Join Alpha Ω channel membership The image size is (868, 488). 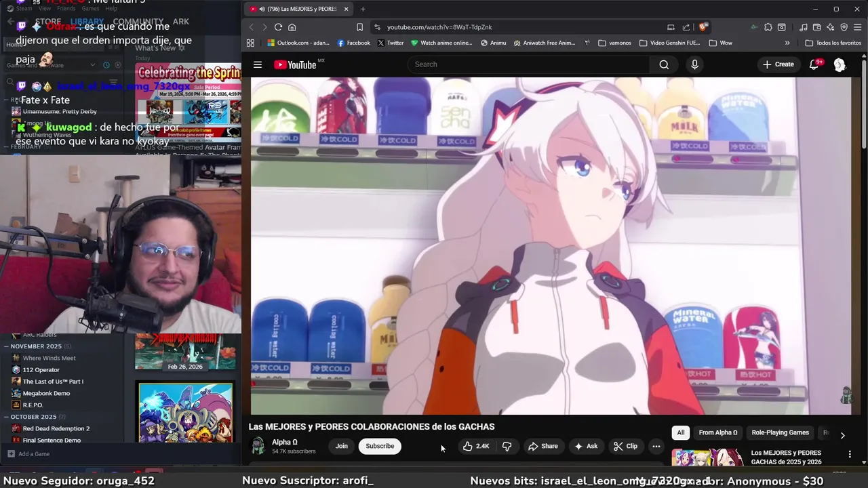pos(342,446)
